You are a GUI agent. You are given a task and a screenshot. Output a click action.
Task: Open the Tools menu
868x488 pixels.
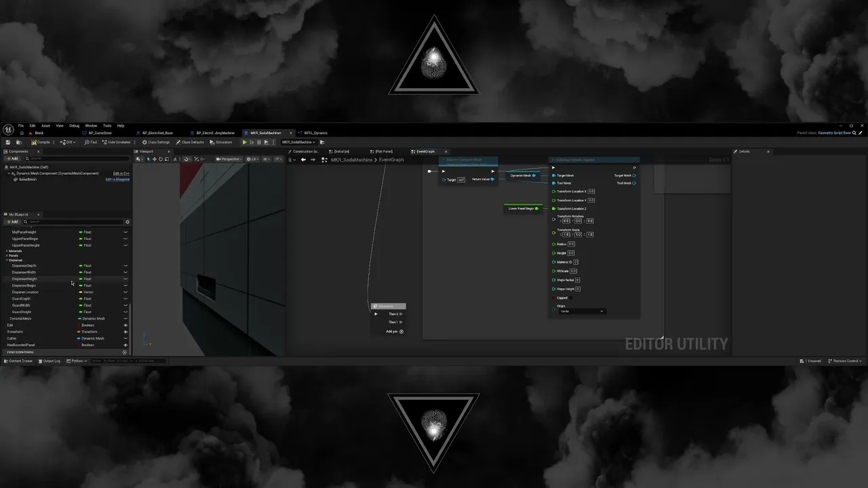tap(107, 125)
